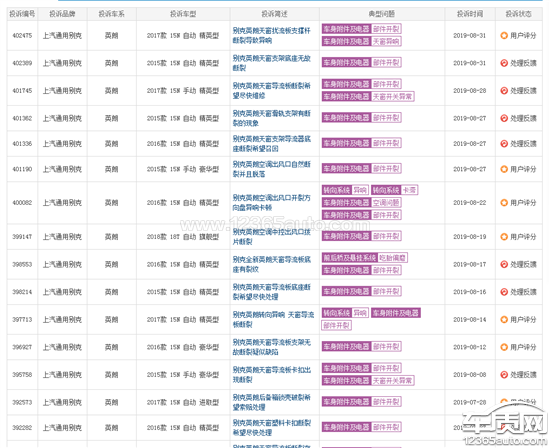Click complaint number 399147 cell
550x448 pixels.
click(22, 237)
